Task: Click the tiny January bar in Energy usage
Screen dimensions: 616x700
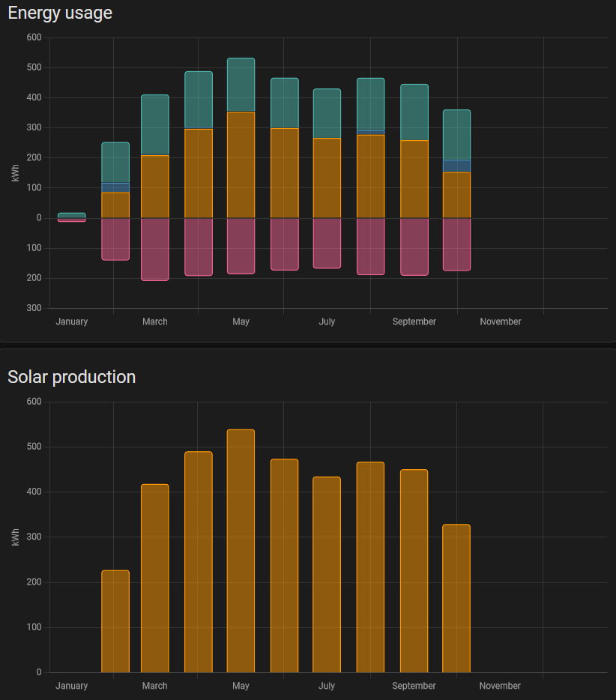Action: click(x=72, y=216)
